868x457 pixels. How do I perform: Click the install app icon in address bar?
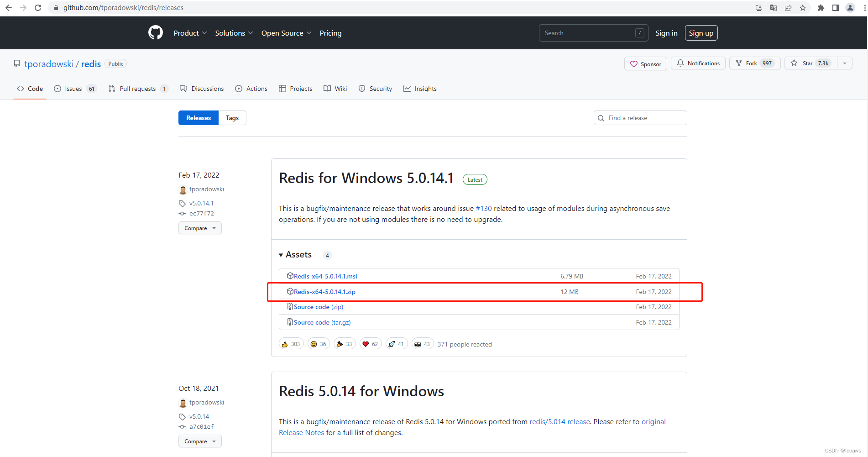tap(759, 8)
